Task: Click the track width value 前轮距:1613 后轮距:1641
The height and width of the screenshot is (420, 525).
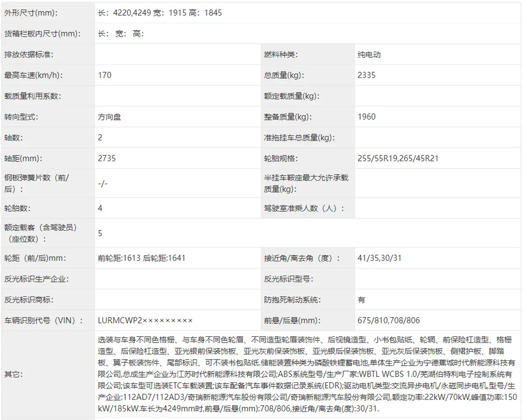Action: (142, 258)
